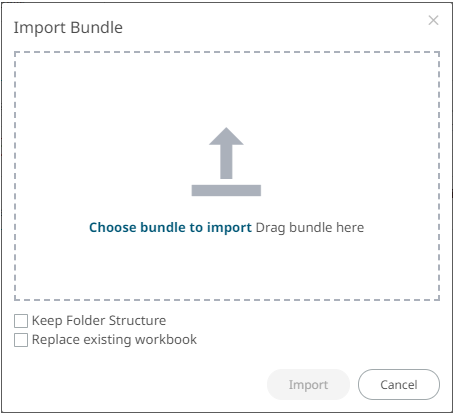This screenshot has width=456, height=415.
Task: Close the Import Bundle dialog
Action: pos(433,20)
